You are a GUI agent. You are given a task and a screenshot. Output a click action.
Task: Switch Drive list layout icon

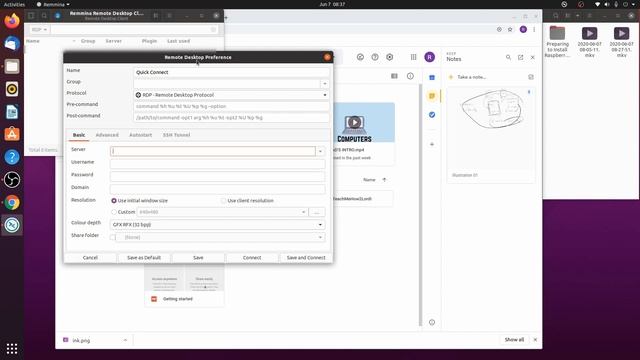394,76
